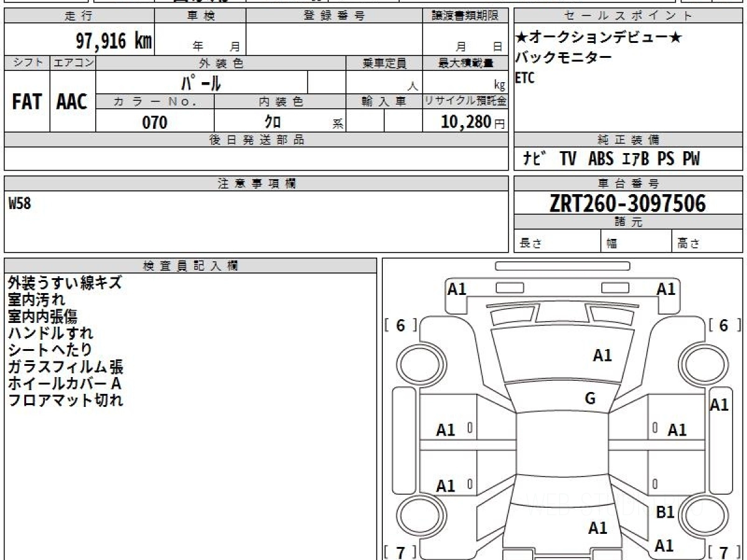Click the バックモニター sales point
Viewport: 747px width, 560px height.
coord(563,58)
